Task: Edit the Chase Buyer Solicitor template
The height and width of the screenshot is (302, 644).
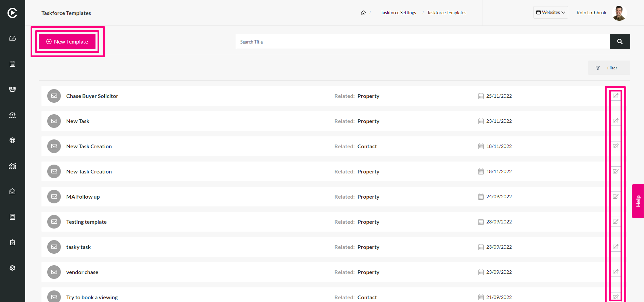Action: click(x=615, y=96)
